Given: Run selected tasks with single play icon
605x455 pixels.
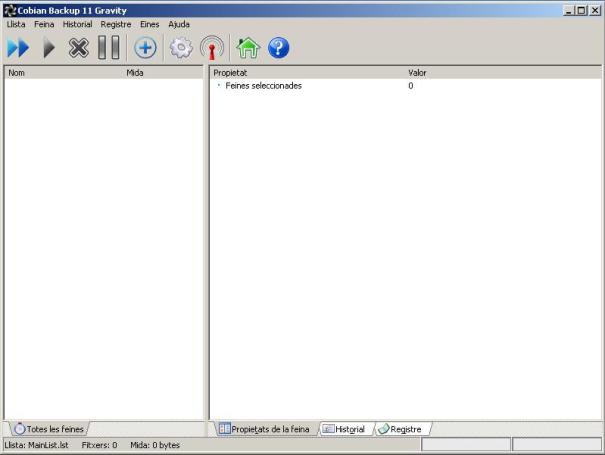Looking at the screenshot, I should pos(49,48).
